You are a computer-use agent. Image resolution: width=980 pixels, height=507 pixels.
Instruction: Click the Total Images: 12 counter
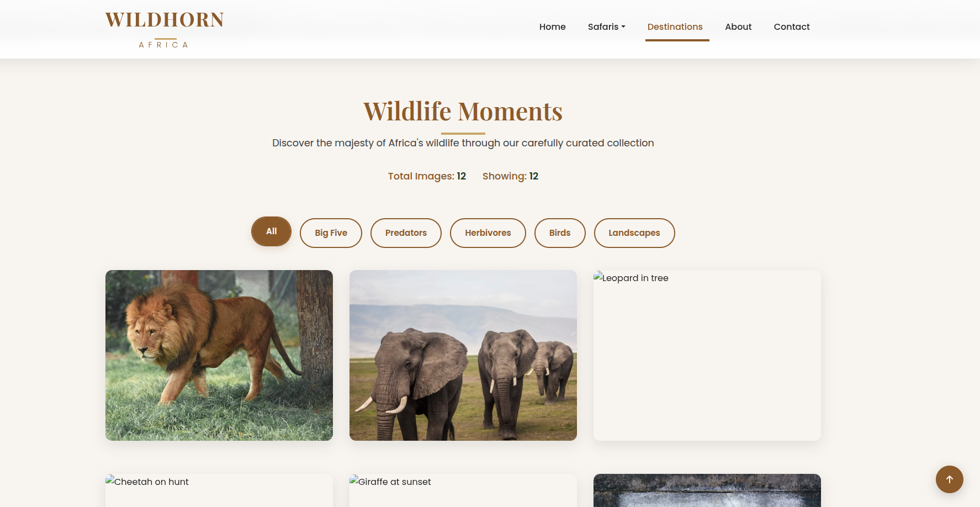(x=427, y=176)
